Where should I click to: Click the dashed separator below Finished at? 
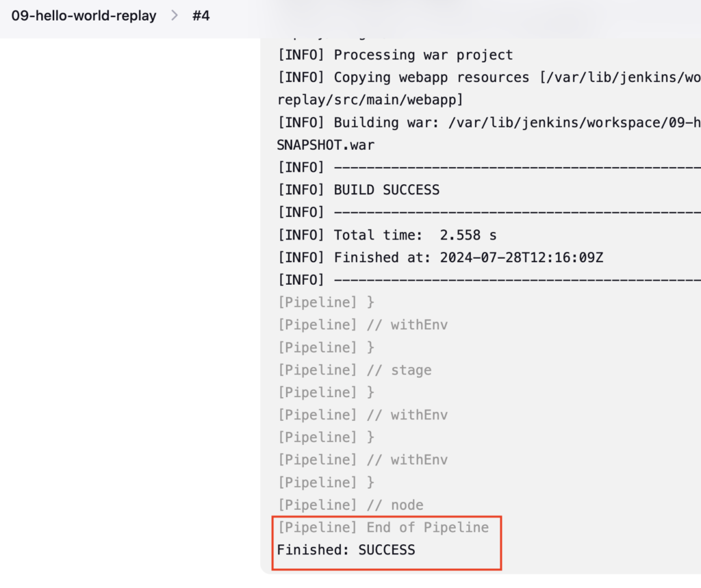coord(489,280)
